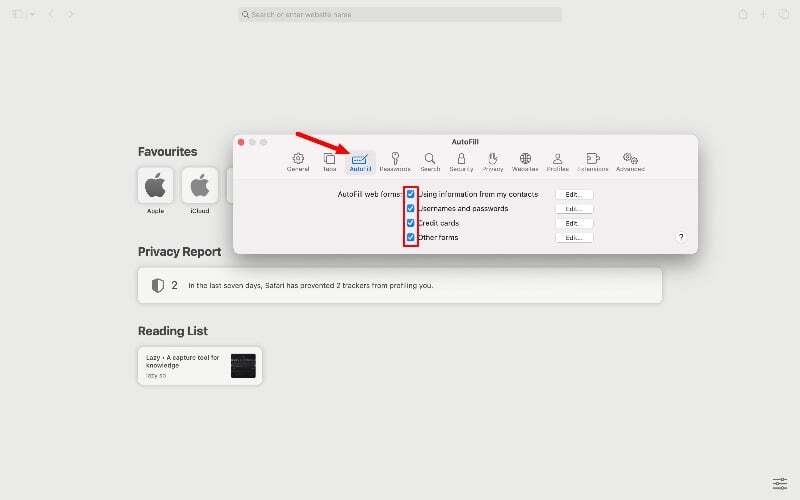Select the AutoFill settings tab

click(360, 162)
